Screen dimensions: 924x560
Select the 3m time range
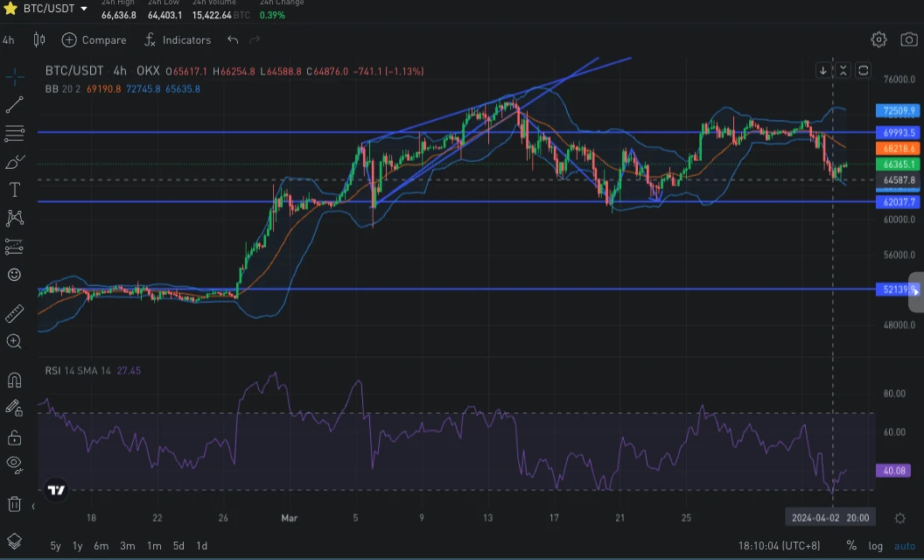coord(127,546)
